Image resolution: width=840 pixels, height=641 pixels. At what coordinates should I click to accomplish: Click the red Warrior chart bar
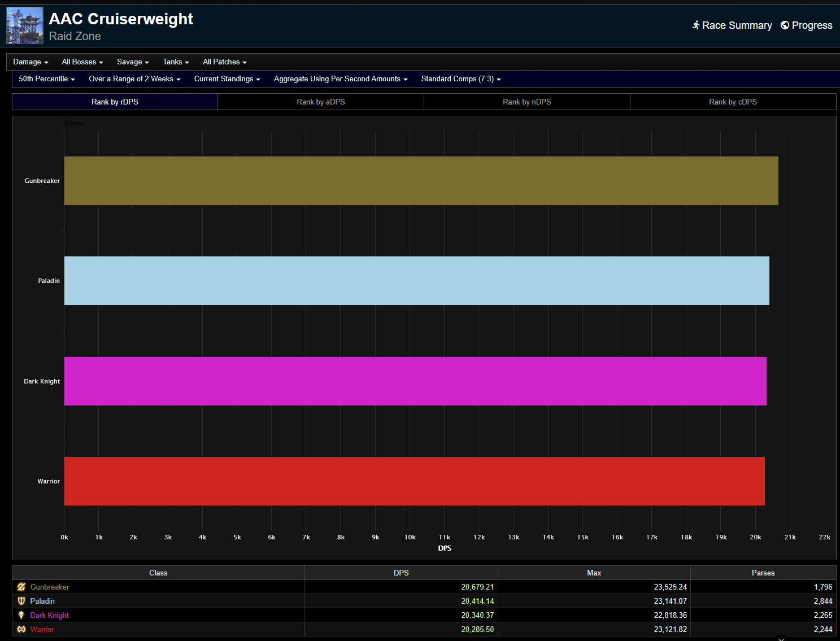click(x=415, y=481)
